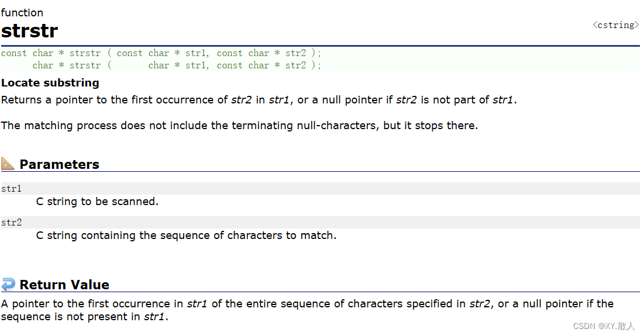The width and height of the screenshot is (644, 336).
Task: Click the return value description paragraph
Action: [x=307, y=310]
